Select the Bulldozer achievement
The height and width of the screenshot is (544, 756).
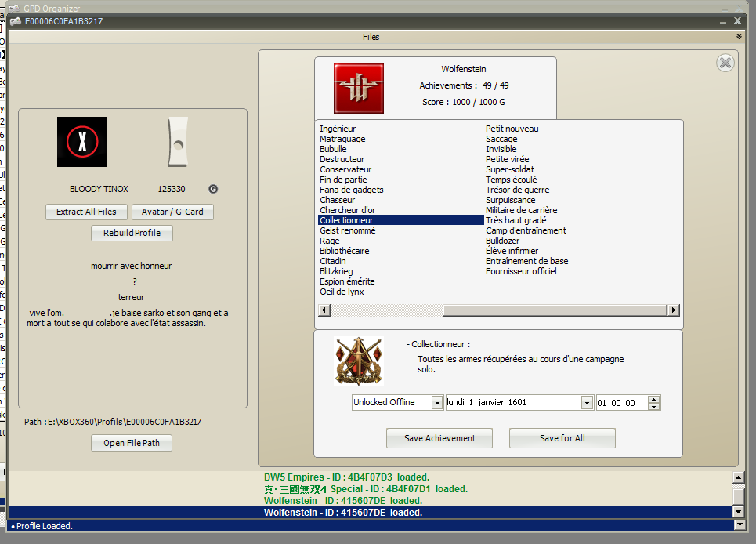pos(502,241)
